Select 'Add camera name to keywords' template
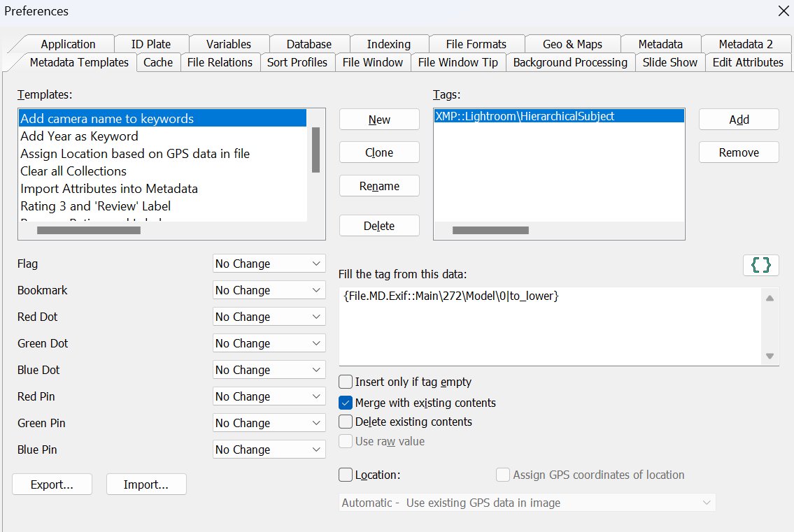The image size is (794, 532). [162, 118]
